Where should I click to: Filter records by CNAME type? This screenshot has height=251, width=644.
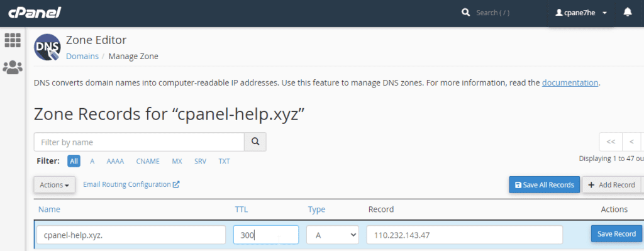(148, 161)
